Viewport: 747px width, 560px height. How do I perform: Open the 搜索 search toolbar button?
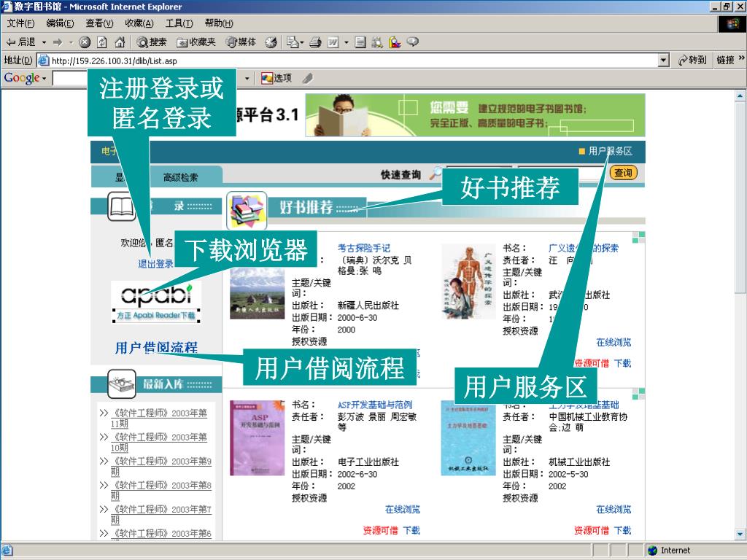[x=152, y=42]
